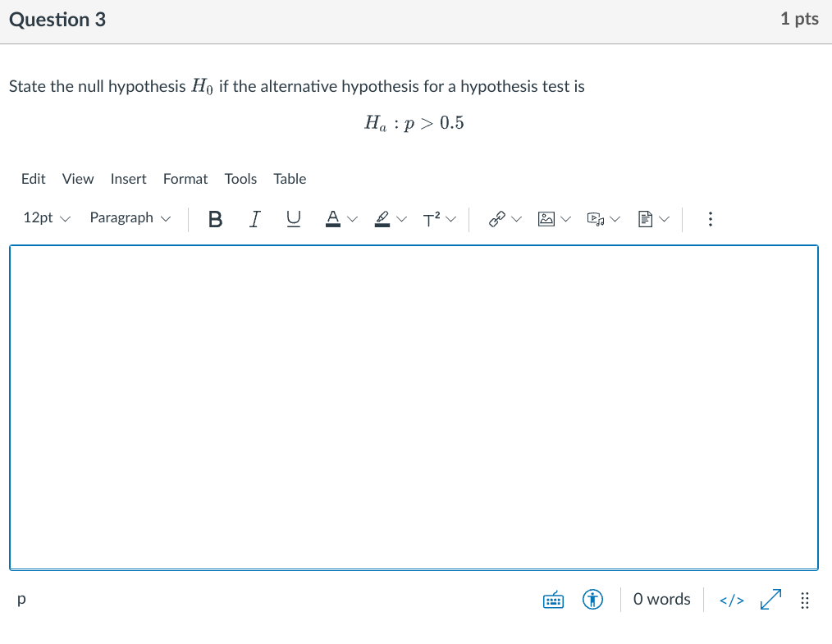This screenshot has height=644, width=832.
Task: Open the 12pt font size dropdown
Action: (x=46, y=218)
